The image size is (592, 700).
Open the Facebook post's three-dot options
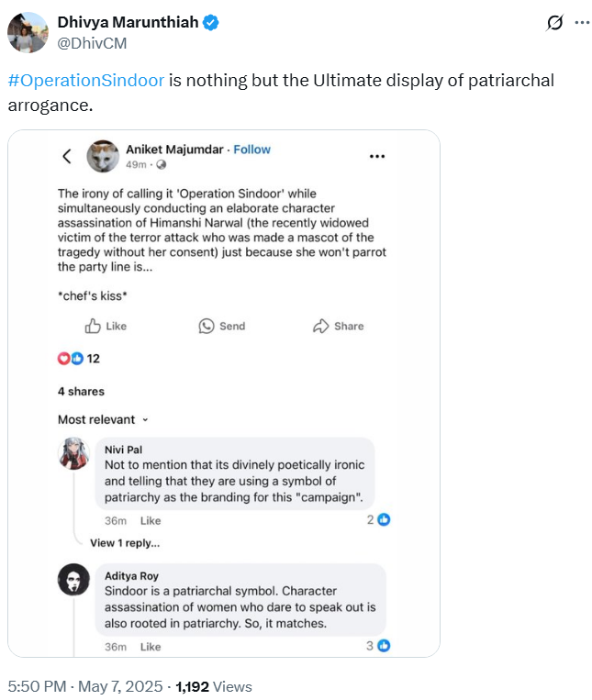click(377, 156)
